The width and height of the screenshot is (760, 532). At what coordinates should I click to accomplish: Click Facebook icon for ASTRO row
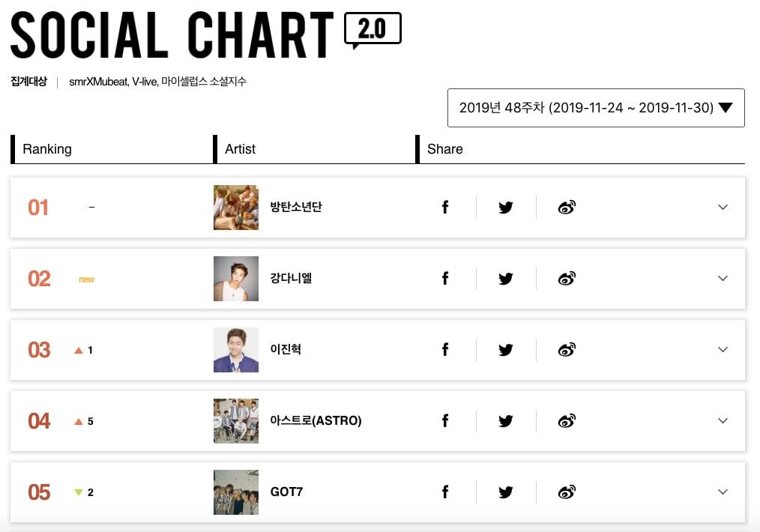(x=445, y=421)
